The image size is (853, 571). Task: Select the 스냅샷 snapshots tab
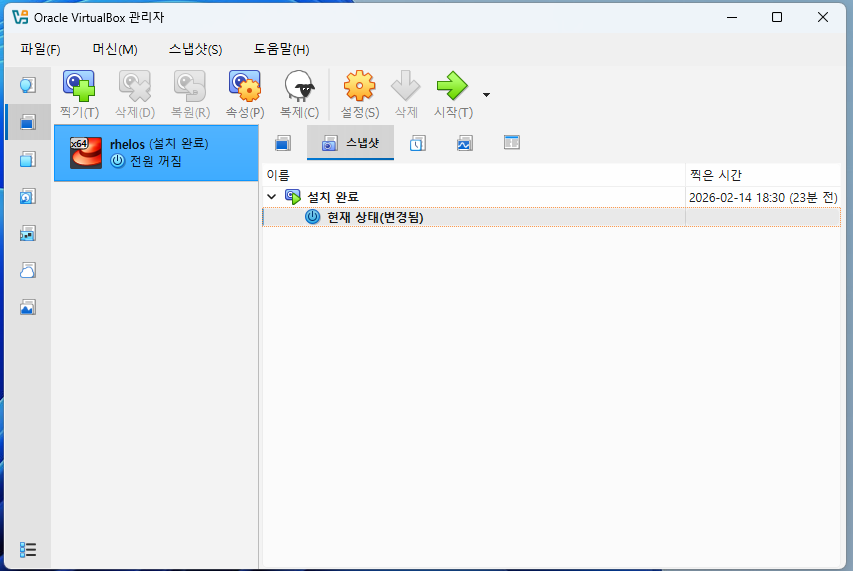[x=350, y=143]
